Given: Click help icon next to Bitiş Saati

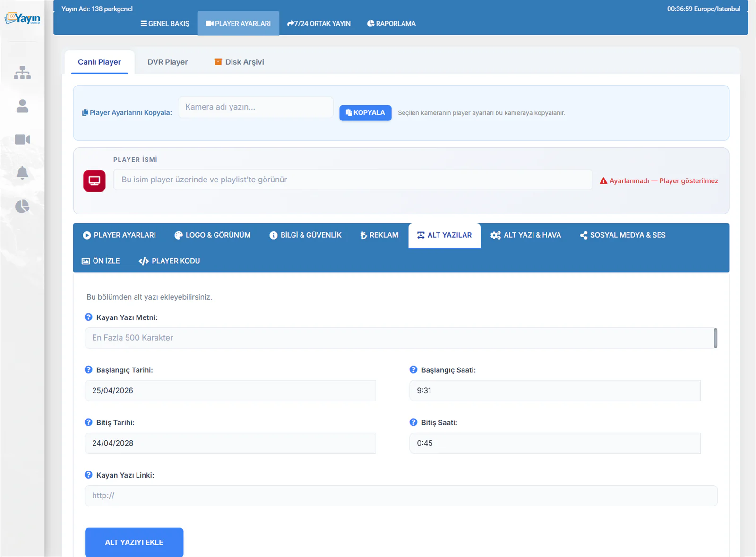Looking at the screenshot, I should click(413, 422).
